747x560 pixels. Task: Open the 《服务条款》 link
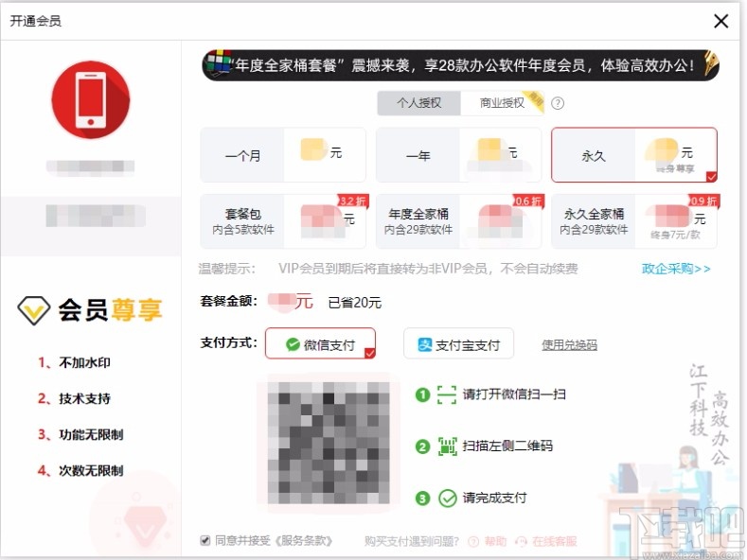tap(302, 541)
